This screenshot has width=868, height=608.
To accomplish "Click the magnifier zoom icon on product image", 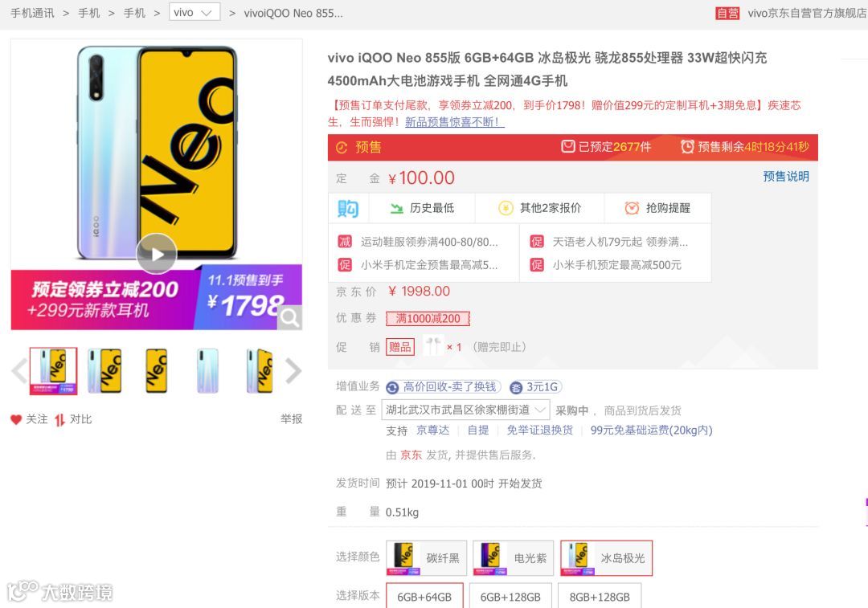I will [x=289, y=317].
